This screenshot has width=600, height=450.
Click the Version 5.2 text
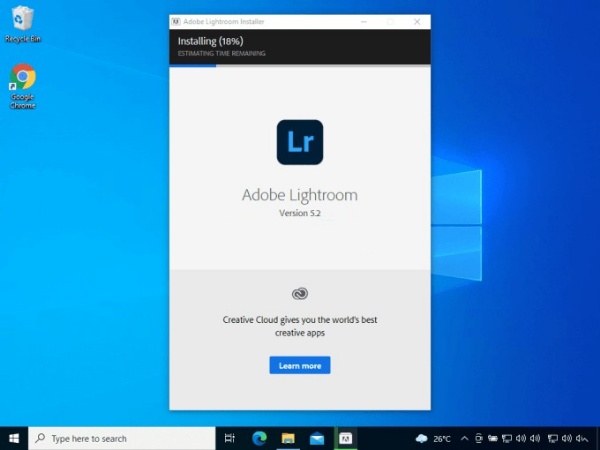point(300,213)
